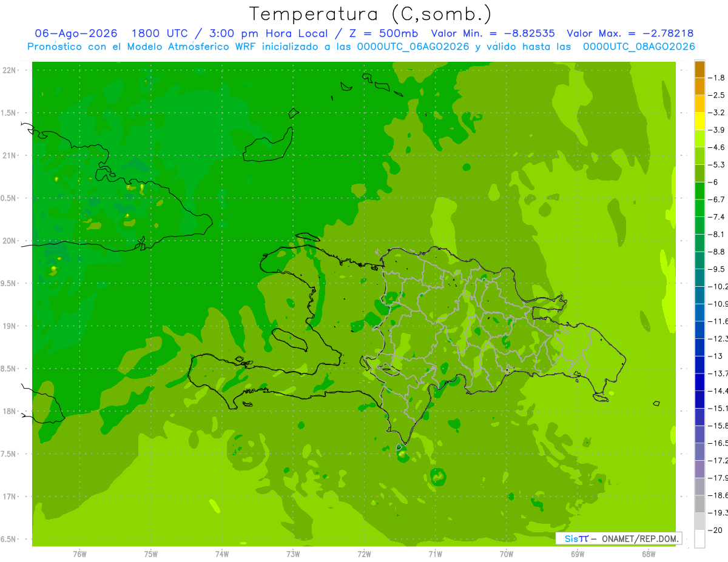Screen dimensions: 728x562
Task: Click the '22N' latitude axis label
Action: 10,70
